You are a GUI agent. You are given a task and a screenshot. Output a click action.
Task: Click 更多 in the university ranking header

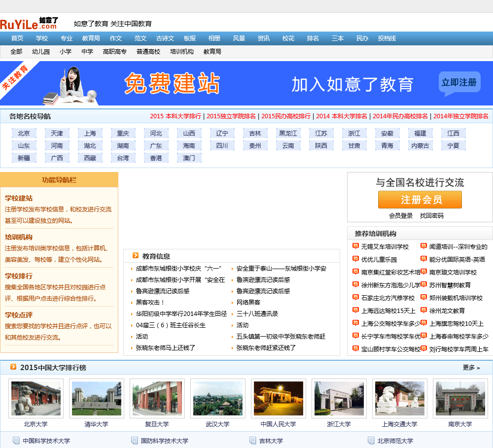tap(471, 368)
